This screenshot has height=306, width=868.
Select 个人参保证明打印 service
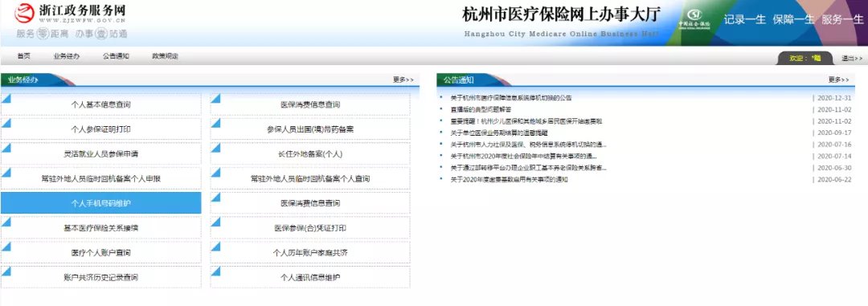(101, 129)
